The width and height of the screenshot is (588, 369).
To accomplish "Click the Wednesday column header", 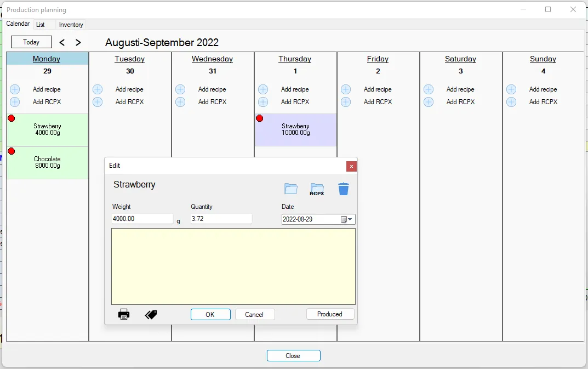I will coord(212,59).
